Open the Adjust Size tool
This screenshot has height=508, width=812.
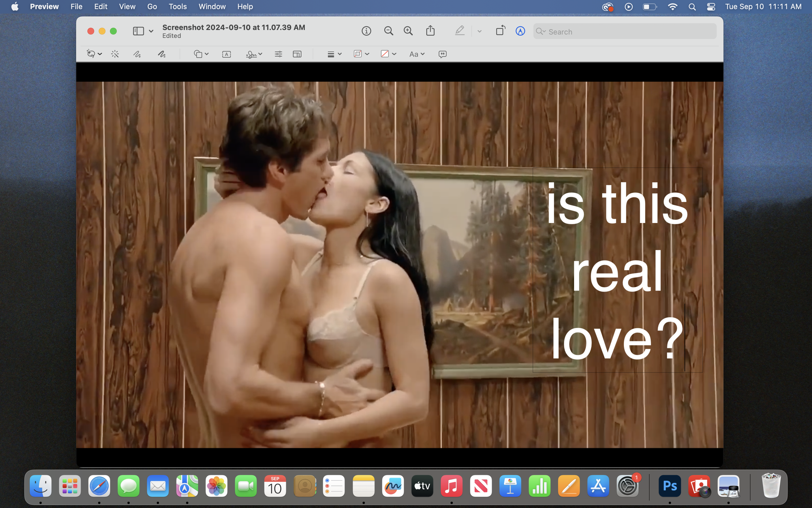pos(297,54)
